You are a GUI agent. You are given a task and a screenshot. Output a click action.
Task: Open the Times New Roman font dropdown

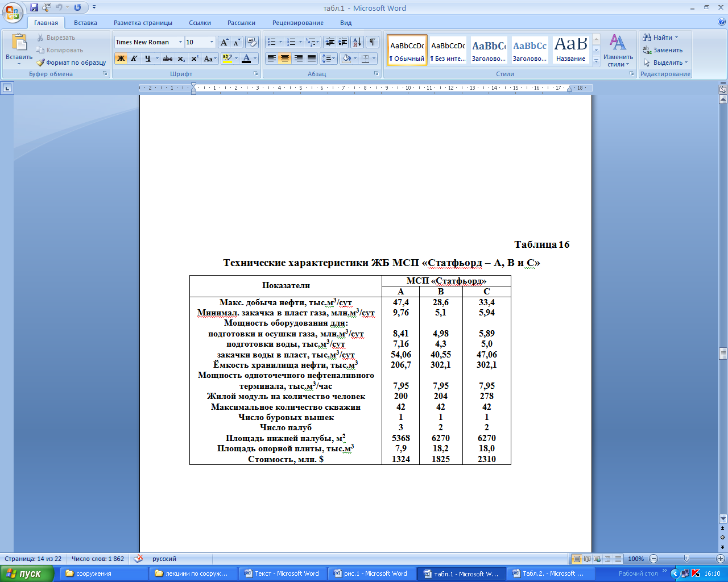click(180, 42)
